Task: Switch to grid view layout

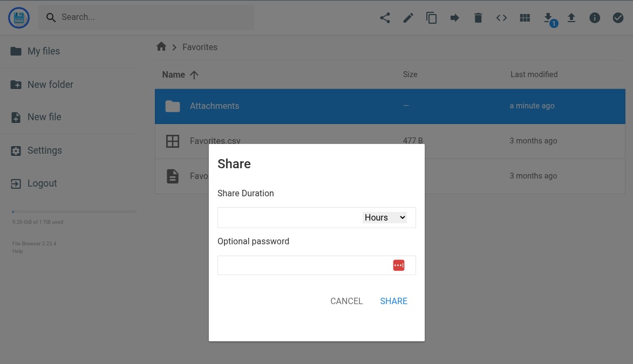Action: 525,17
